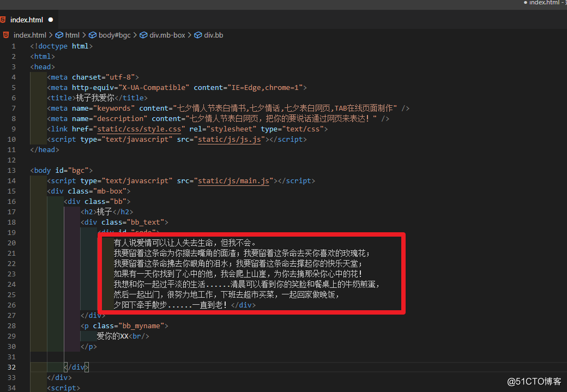Click line number 32 in the gutter

coord(11,367)
